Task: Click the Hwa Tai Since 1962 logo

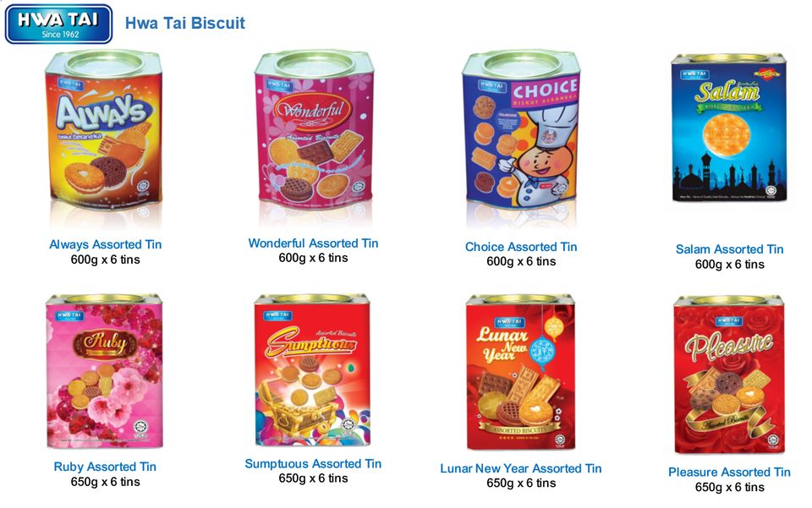Action: 58,24
